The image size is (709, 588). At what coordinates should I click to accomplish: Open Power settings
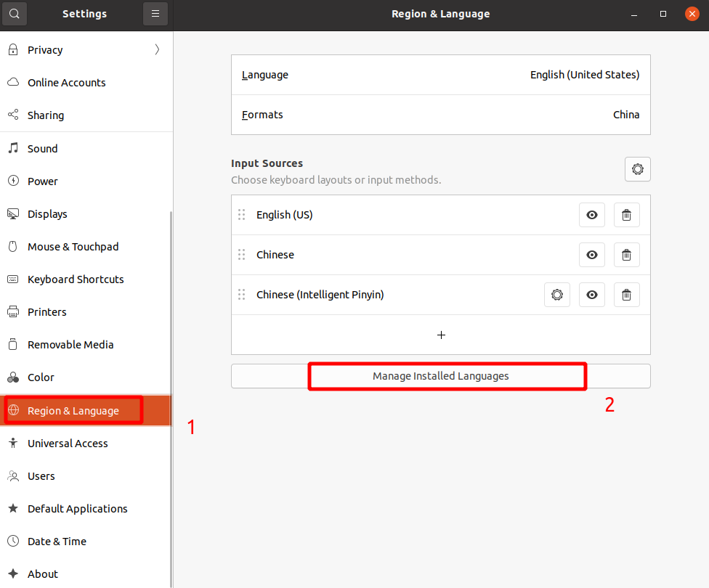pyautogui.click(x=86, y=181)
